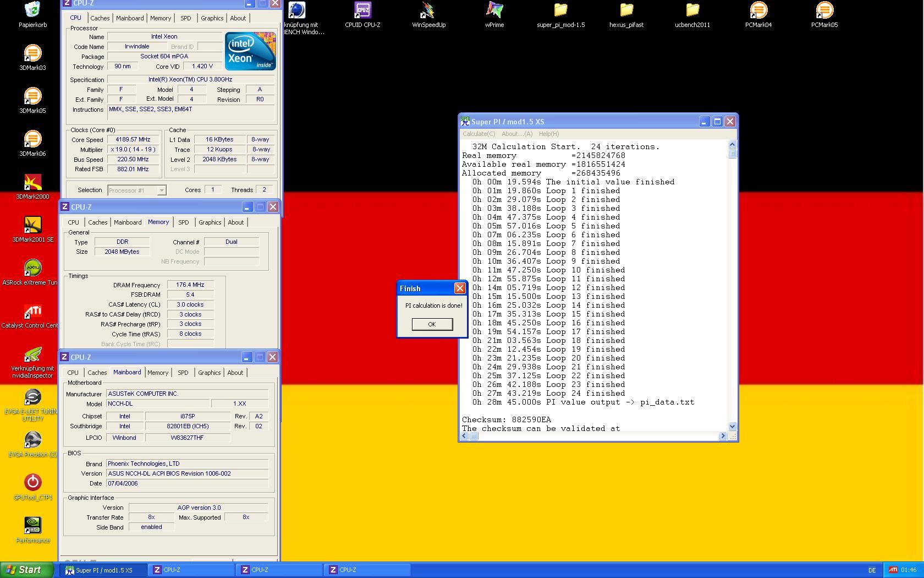Click the Multiplier value x 19.0
The width and height of the screenshot is (924, 578).
click(133, 149)
